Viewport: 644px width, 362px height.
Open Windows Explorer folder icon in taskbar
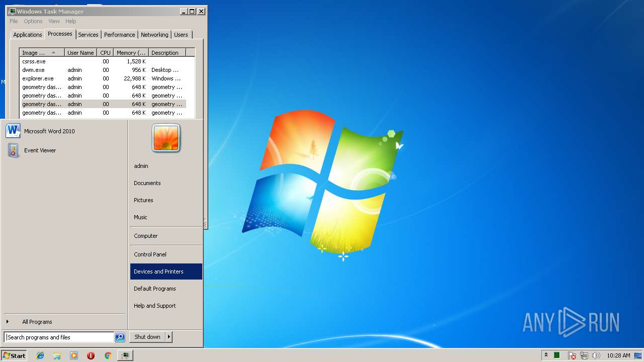pyautogui.click(x=57, y=355)
